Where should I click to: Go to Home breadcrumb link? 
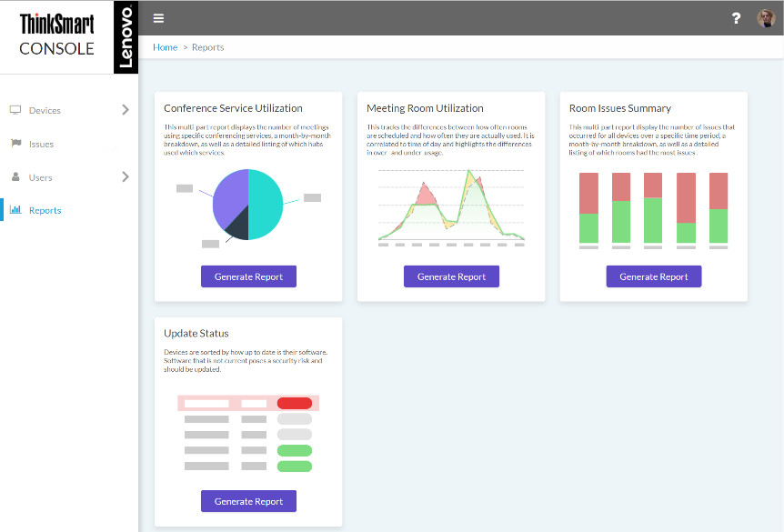(165, 47)
